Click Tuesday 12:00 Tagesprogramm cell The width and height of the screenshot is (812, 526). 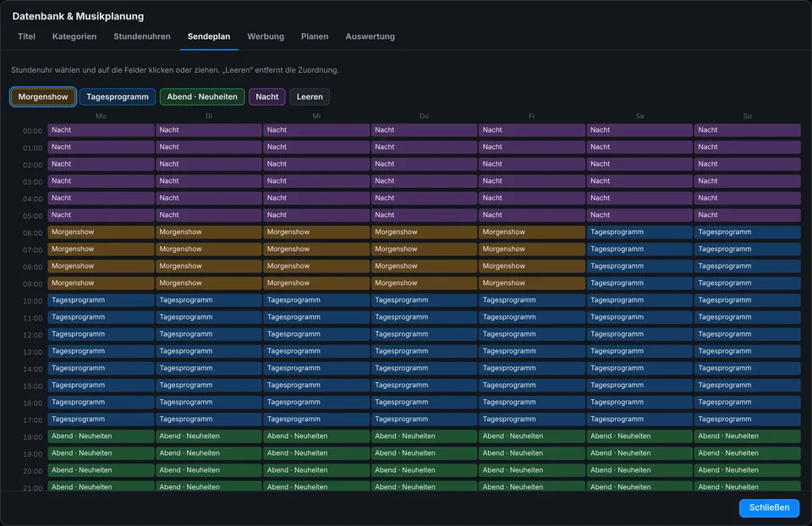[x=209, y=334]
